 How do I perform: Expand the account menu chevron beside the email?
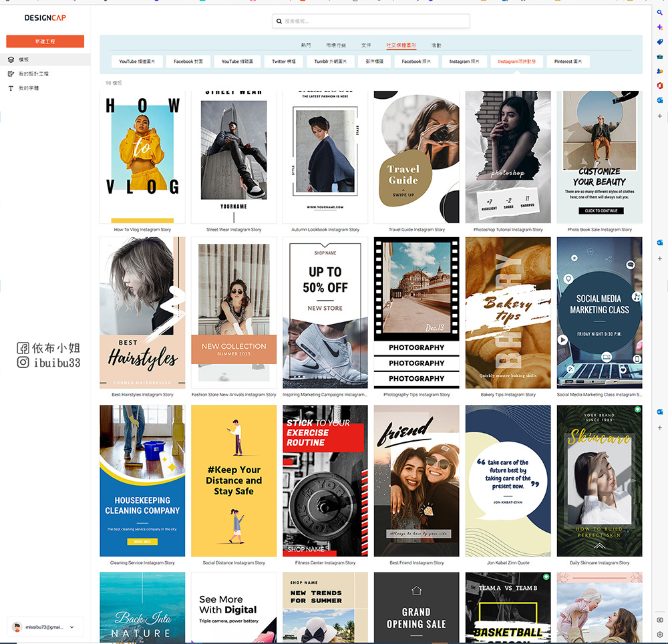[71, 627]
